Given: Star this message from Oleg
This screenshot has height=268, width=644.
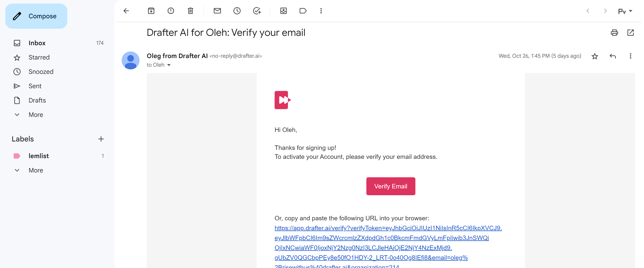Looking at the screenshot, I should pos(595,56).
